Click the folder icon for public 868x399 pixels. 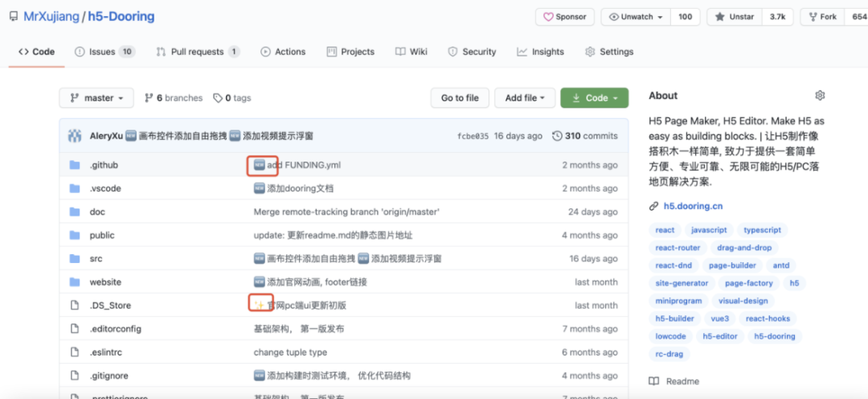(x=75, y=235)
